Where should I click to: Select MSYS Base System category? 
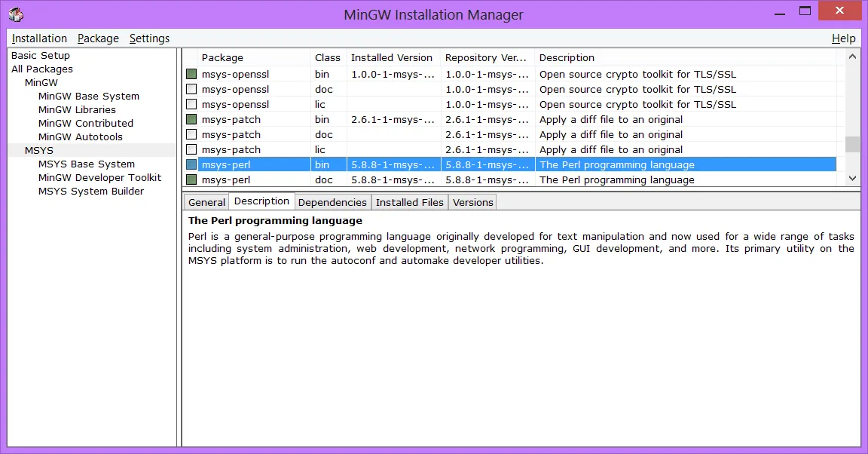point(87,164)
